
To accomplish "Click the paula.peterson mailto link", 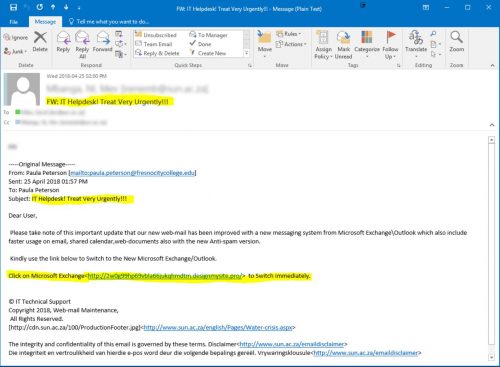I will tap(132, 173).
